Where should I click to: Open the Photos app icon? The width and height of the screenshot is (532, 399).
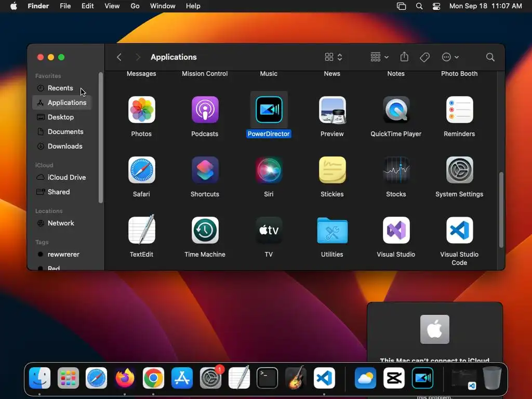141,110
